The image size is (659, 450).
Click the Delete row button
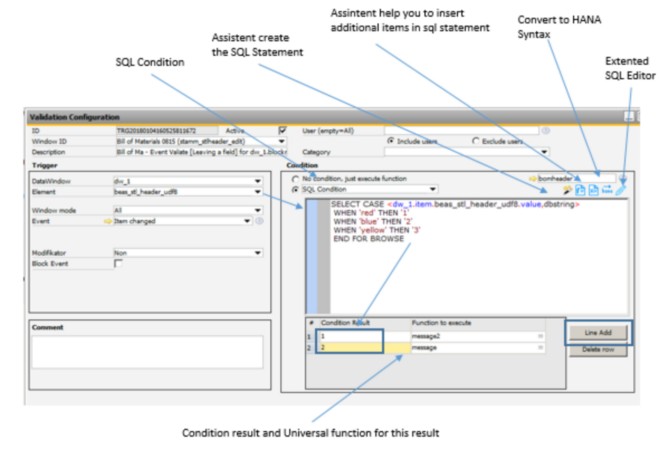pyautogui.click(x=600, y=348)
